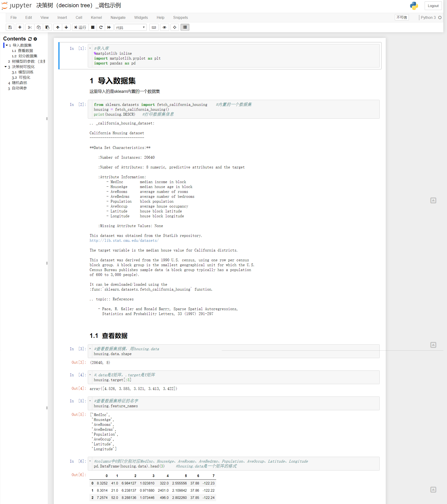Move the selected cell up
Viewport: 447px width, 504px height.
(58, 27)
